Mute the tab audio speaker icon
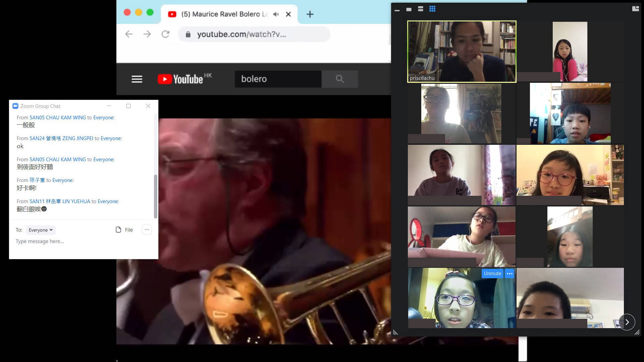 276,14
